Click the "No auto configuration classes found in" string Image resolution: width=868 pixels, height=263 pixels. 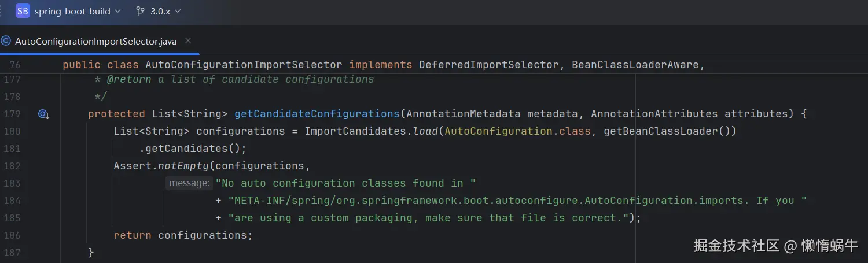tap(345, 183)
